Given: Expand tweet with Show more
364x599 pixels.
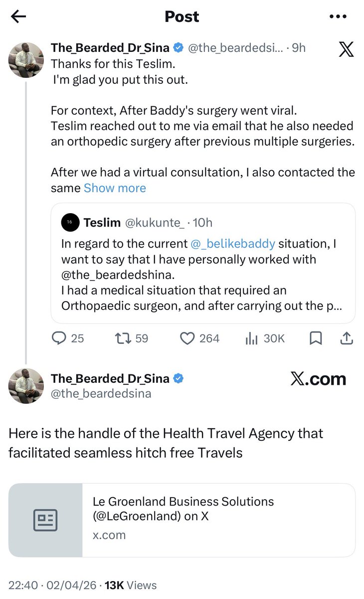Looking at the screenshot, I should pyautogui.click(x=115, y=188).
